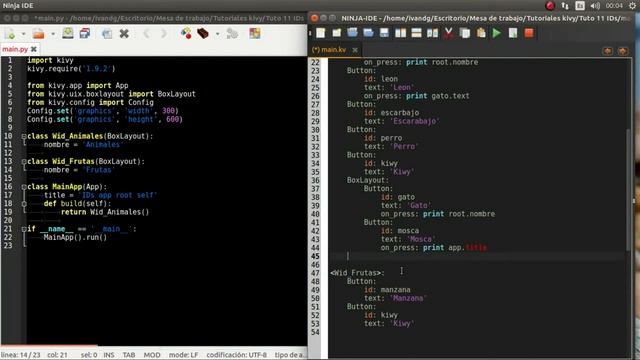Click the 'return Wid_Animales()' line in main.py
The image size is (640, 360).
pos(105,212)
